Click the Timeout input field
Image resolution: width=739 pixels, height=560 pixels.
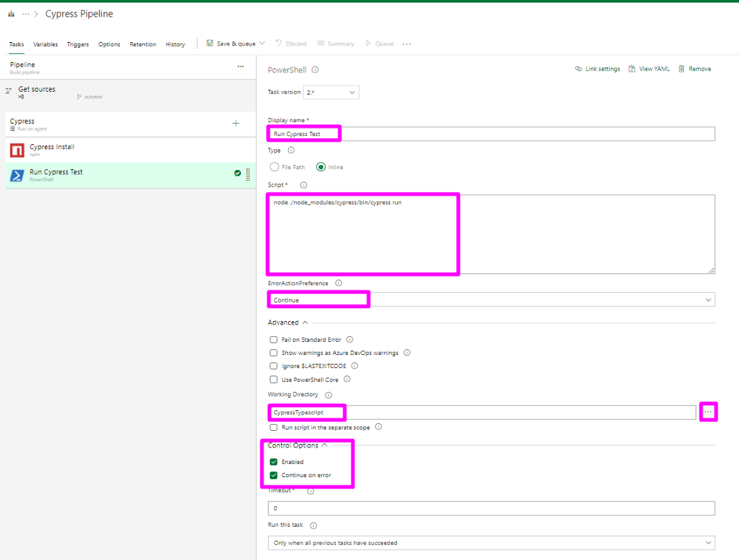[x=491, y=509]
